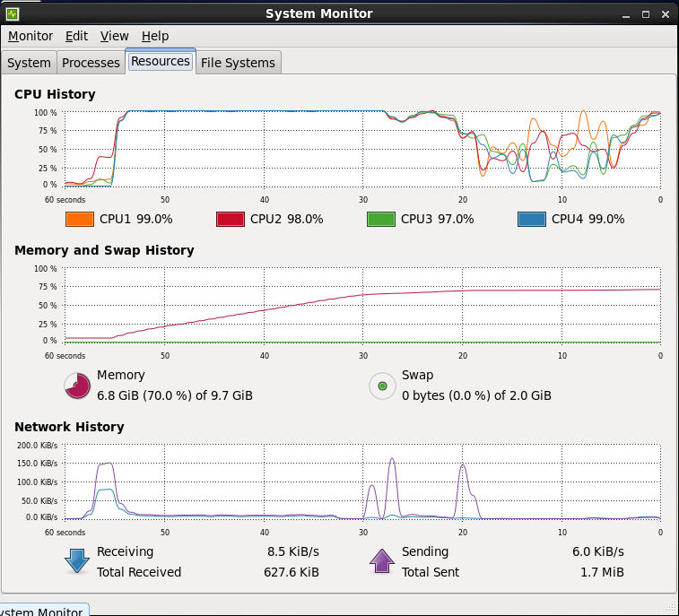The width and height of the screenshot is (679, 616).
Task: Click the Receiving rate 8.5 KiB/s value
Action: [293, 551]
